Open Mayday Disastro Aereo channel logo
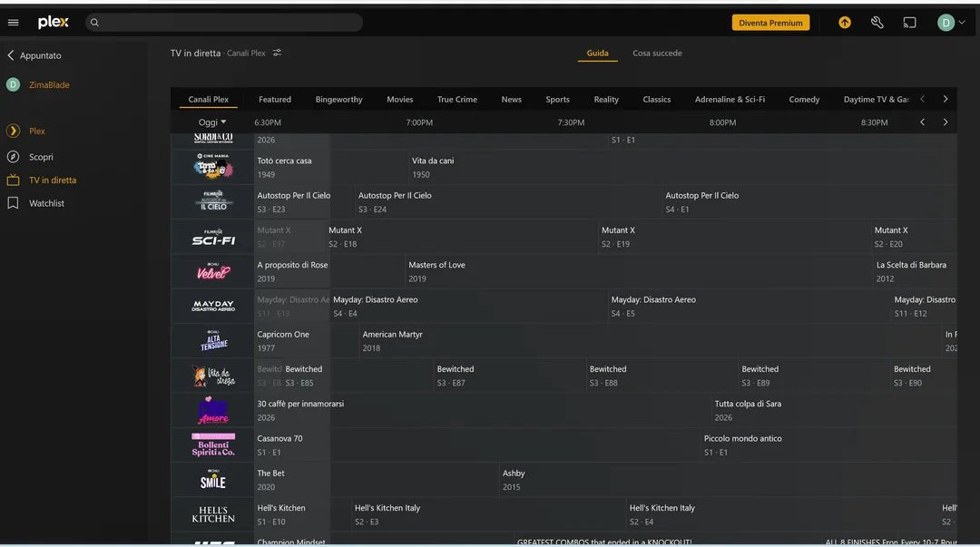 point(213,306)
